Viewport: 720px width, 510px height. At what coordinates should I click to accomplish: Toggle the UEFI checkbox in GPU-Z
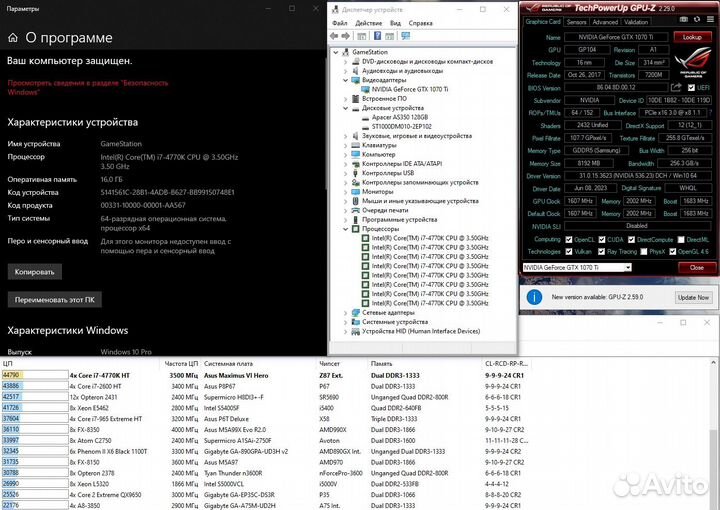click(692, 88)
